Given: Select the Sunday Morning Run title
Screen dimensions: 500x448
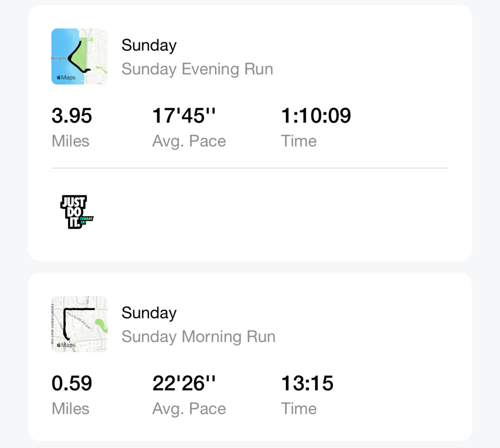Looking at the screenshot, I should pyautogui.click(x=198, y=337).
